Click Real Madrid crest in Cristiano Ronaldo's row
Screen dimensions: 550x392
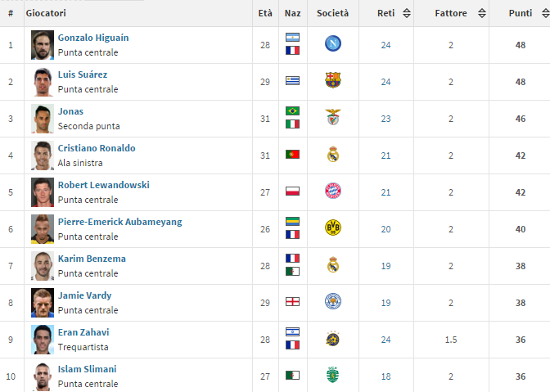coord(333,154)
